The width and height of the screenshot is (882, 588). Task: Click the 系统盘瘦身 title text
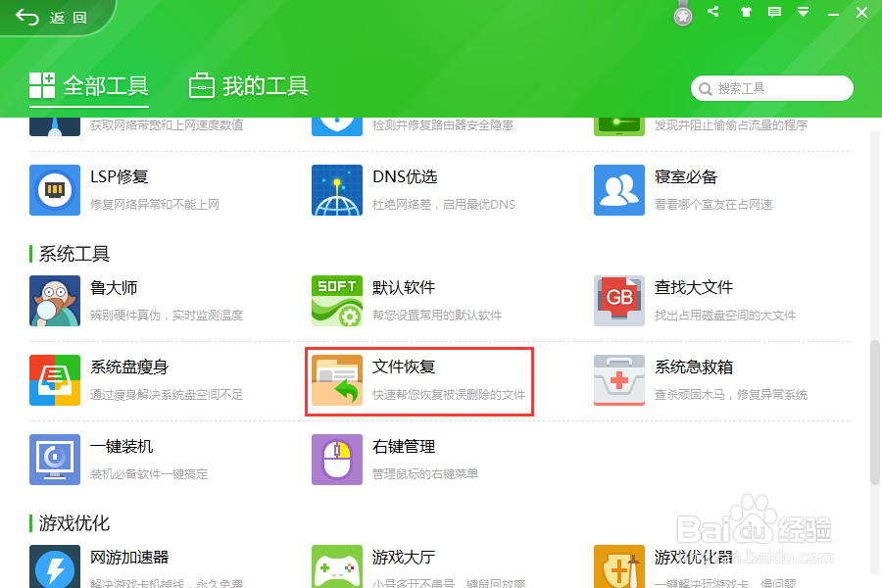tap(129, 367)
